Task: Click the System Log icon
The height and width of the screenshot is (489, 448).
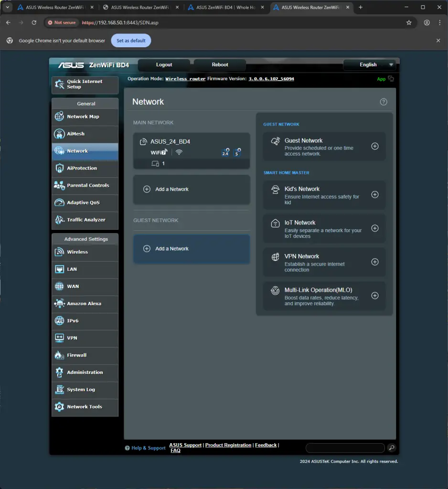Action: coord(59,390)
